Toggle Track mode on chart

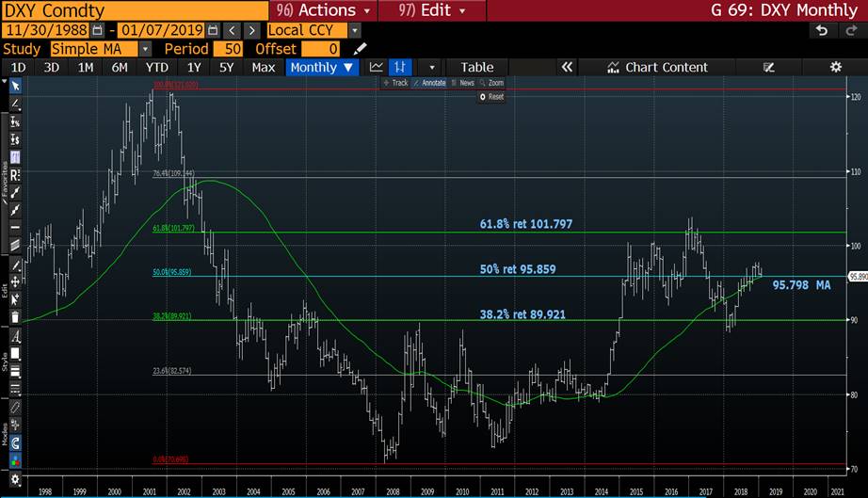395,83
